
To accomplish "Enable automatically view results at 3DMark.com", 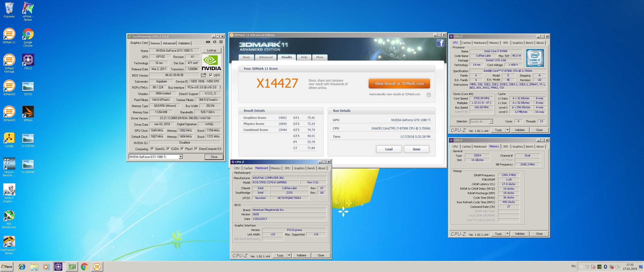I will (x=429, y=95).
